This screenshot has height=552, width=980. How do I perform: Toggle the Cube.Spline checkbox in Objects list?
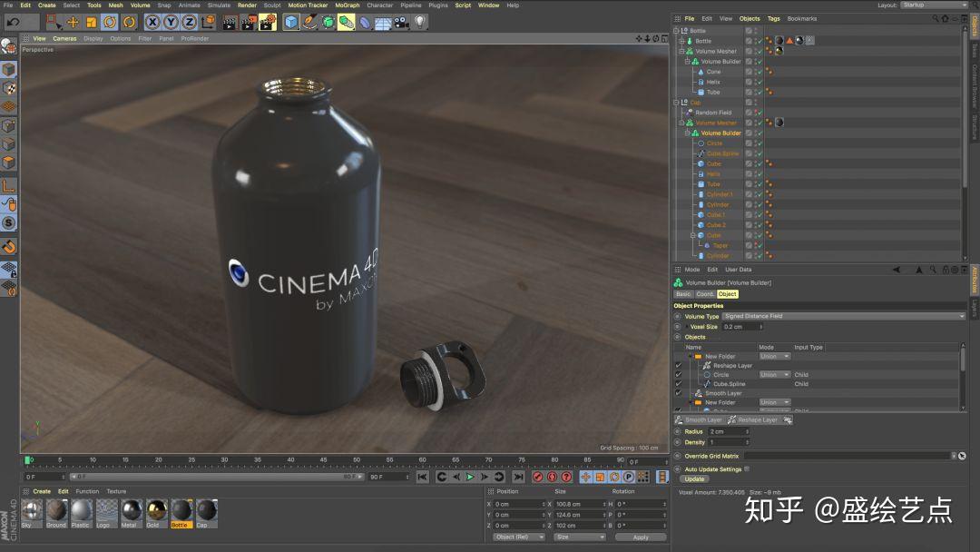[678, 384]
